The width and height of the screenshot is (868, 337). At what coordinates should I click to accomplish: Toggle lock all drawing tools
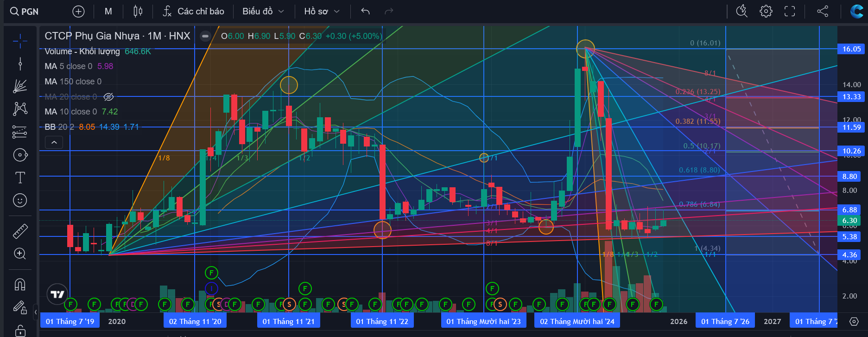coord(20,330)
